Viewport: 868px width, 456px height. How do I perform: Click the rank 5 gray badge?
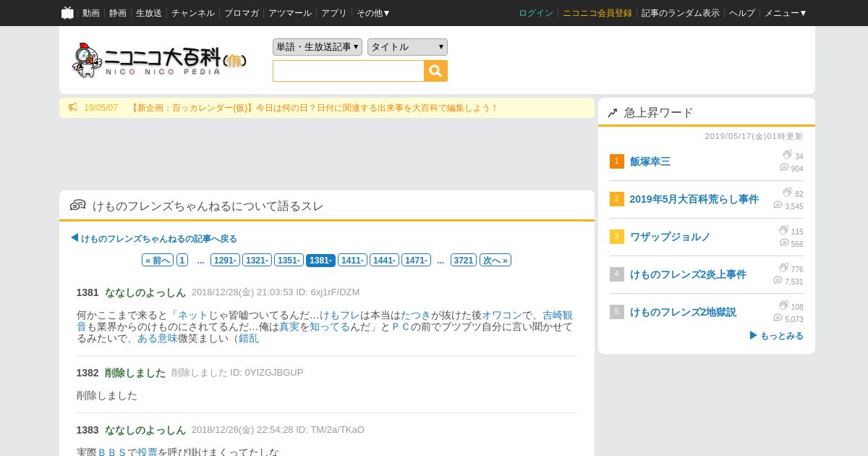pyautogui.click(x=616, y=312)
